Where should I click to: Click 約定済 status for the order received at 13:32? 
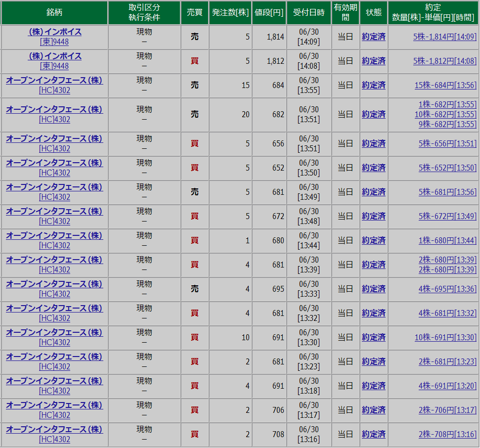[x=373, y=313]
